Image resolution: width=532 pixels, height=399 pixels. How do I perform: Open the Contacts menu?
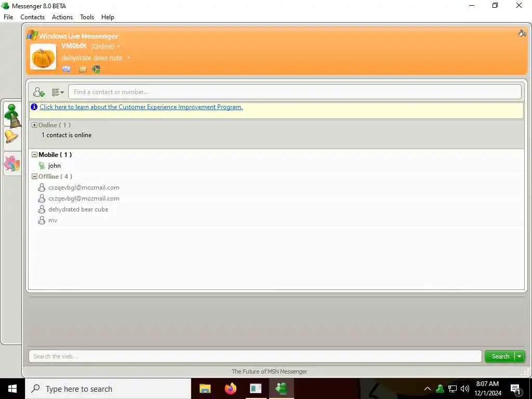[33, 17]
